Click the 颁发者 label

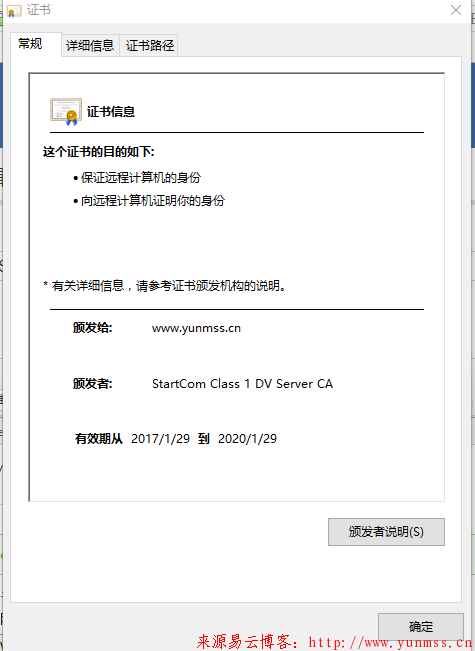click(x=93, y=384)
